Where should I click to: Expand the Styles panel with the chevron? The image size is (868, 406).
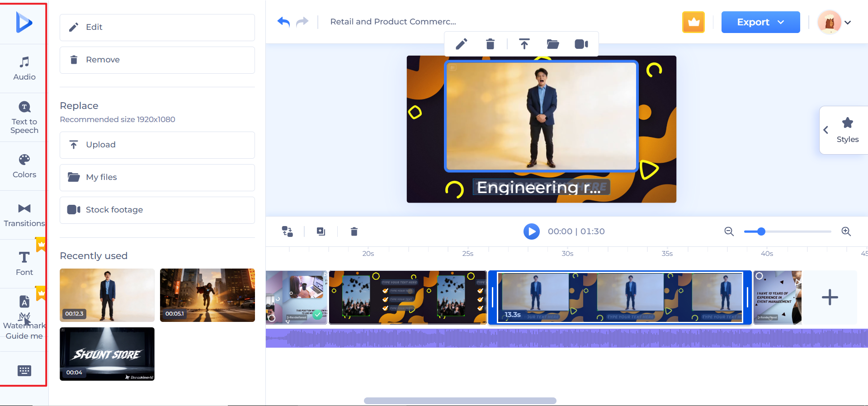(x=826, y=130)
